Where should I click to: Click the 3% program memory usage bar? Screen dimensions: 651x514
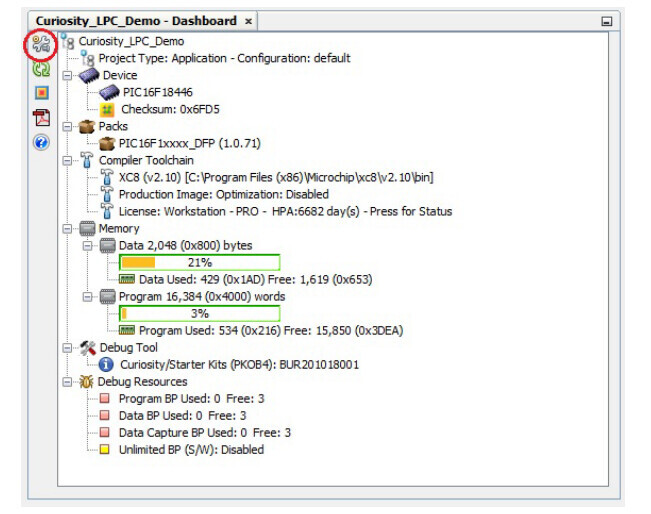coord(200,314)
